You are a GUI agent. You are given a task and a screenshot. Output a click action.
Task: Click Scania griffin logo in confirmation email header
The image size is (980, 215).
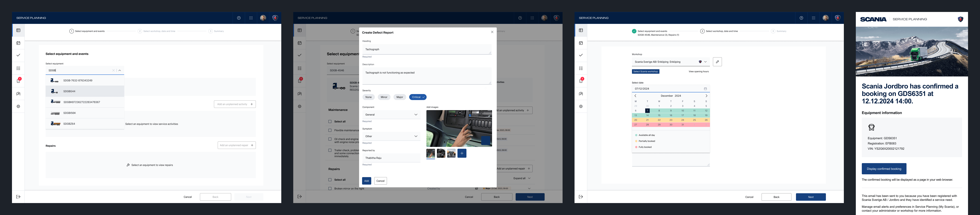pos(960,19)
